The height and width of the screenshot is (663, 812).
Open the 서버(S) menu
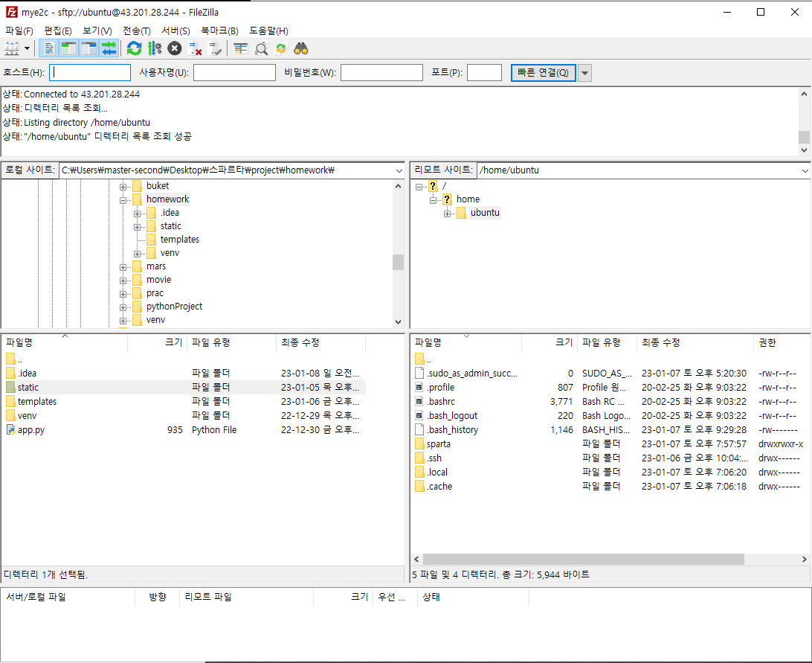coord(176,31)
